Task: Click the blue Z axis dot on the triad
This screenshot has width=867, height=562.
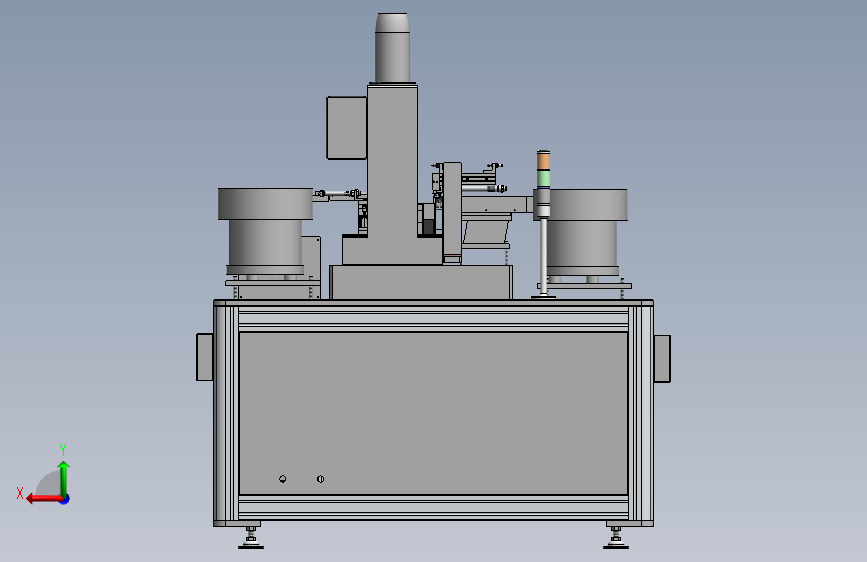Action: click(x=65, y=499)
